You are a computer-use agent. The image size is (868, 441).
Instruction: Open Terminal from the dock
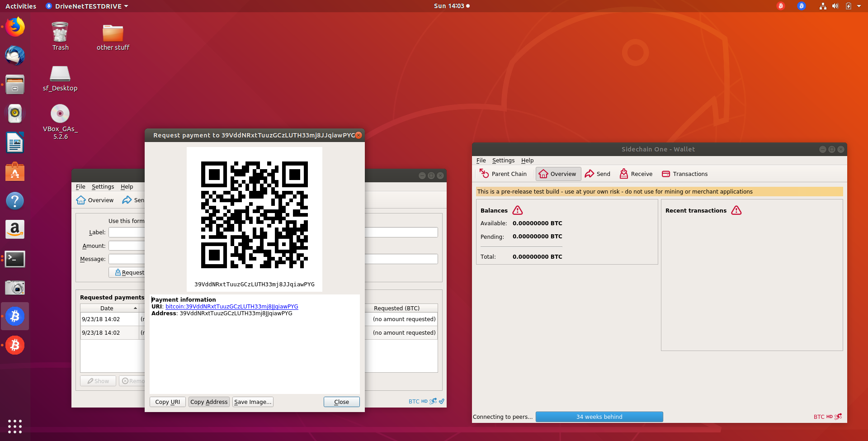click(15, 259)
